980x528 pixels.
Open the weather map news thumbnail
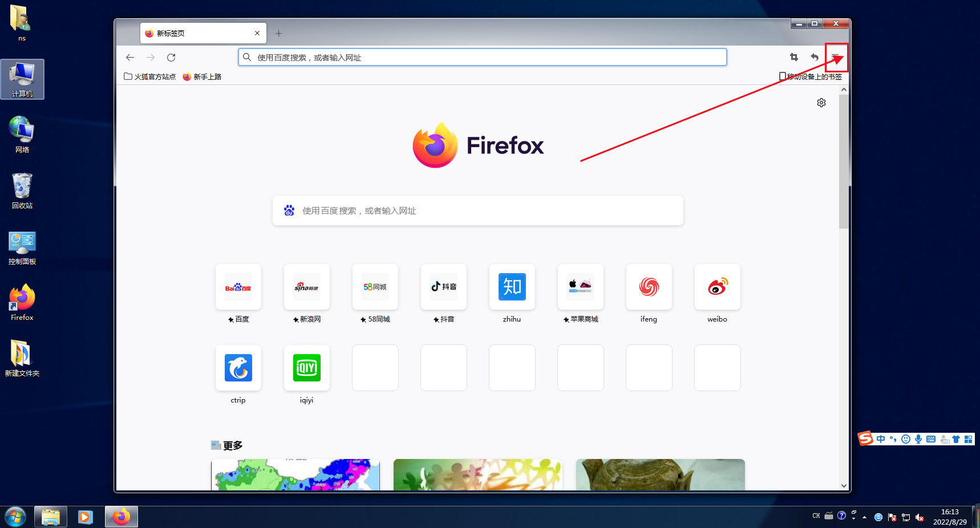pos(295,474)
